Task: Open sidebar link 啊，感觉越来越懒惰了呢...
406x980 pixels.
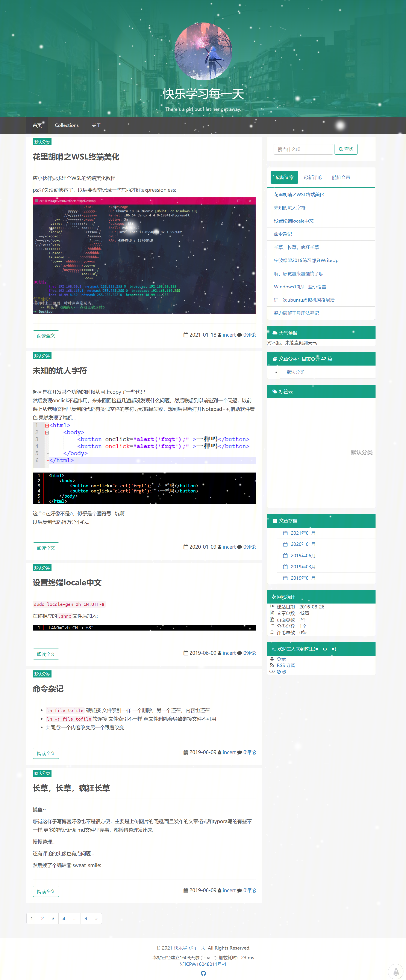Action: click(x=300, y=274)
